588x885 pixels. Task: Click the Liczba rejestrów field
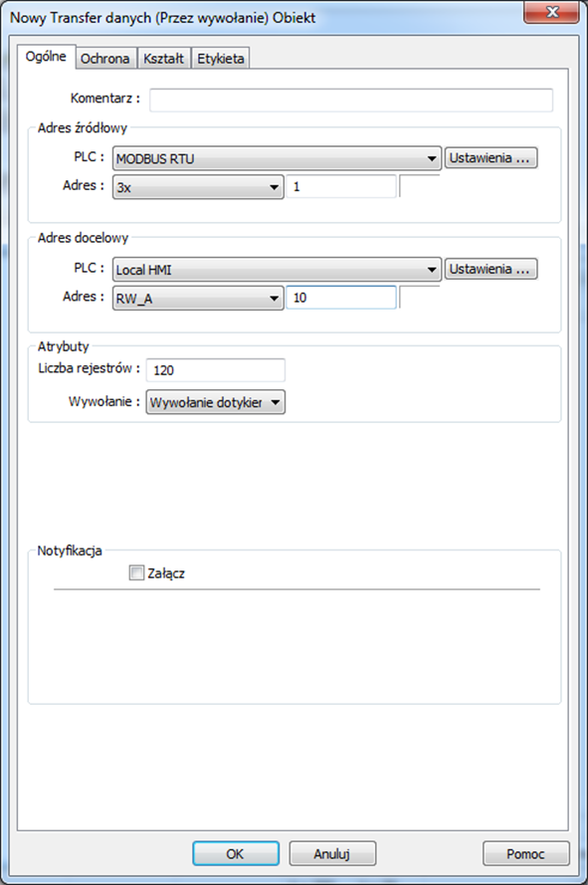(216, 370)
